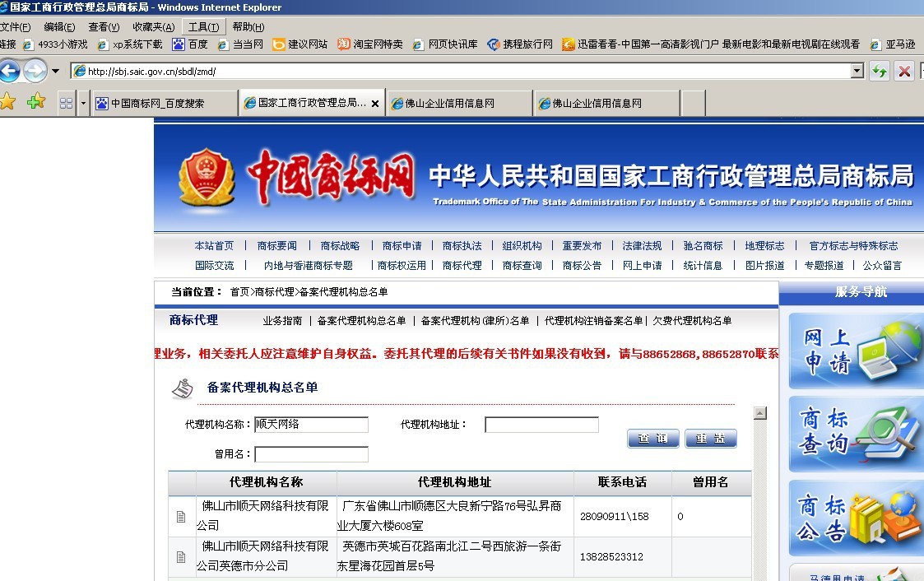924x581 pixels.
Task: Click the IE Back navigation button
Action: 8,72
